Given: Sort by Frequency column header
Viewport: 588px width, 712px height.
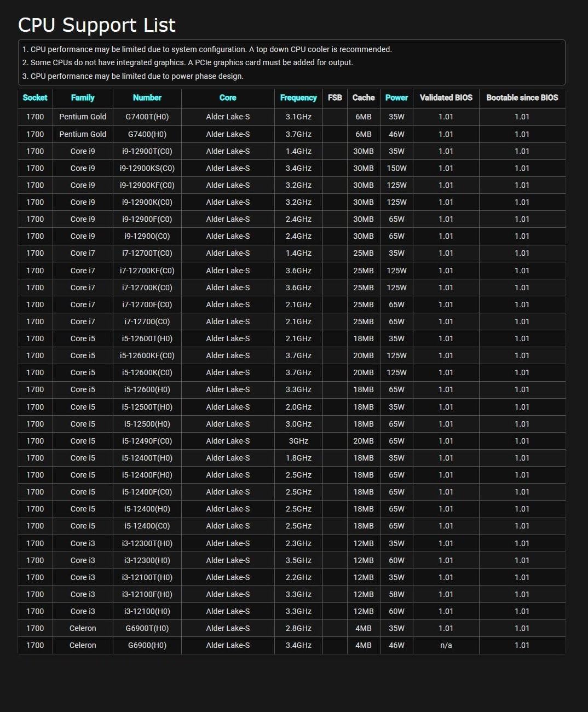Looking at the screenshot, I should pyautogui.click(x=298, y=97).
